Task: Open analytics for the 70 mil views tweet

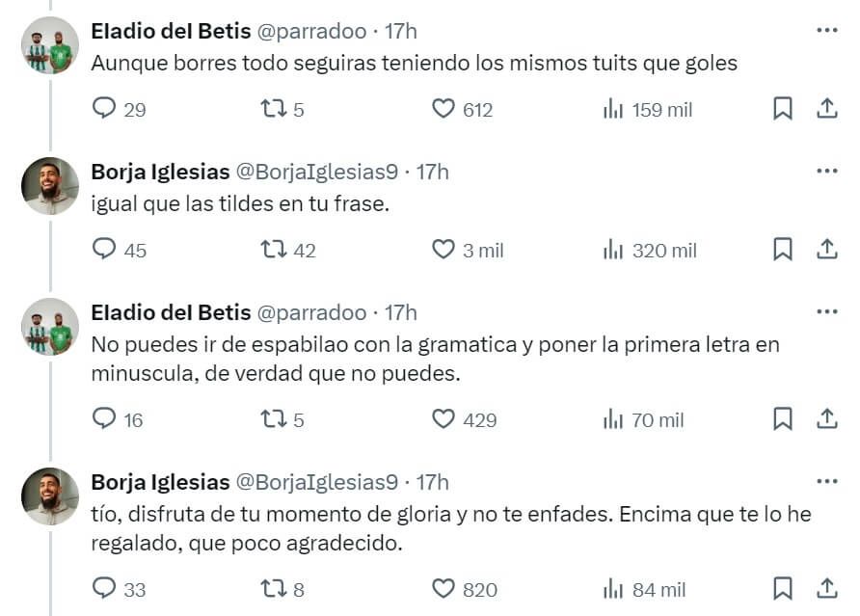Action: pos(613,419)
